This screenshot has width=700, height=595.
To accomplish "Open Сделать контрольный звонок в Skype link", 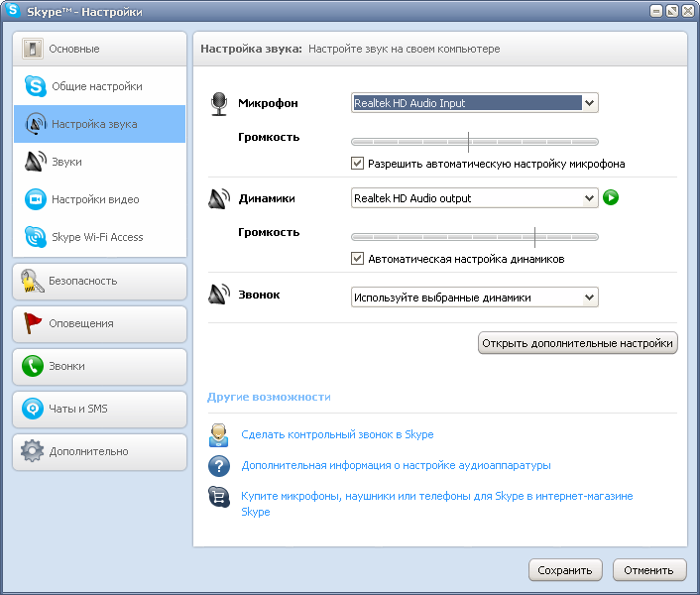I will [337, 434].
